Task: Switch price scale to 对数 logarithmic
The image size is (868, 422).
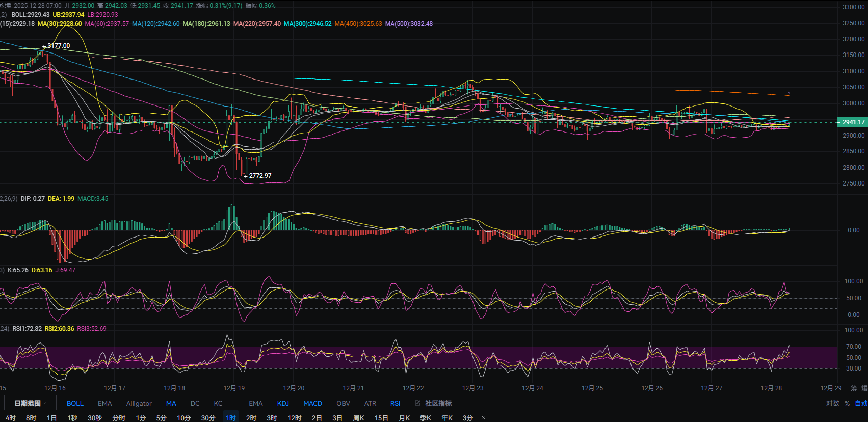Action: [x=832, y=403]
